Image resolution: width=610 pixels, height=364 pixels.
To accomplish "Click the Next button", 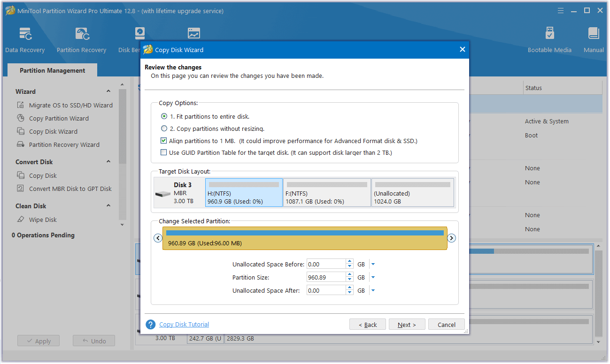I will pos(407,325).
